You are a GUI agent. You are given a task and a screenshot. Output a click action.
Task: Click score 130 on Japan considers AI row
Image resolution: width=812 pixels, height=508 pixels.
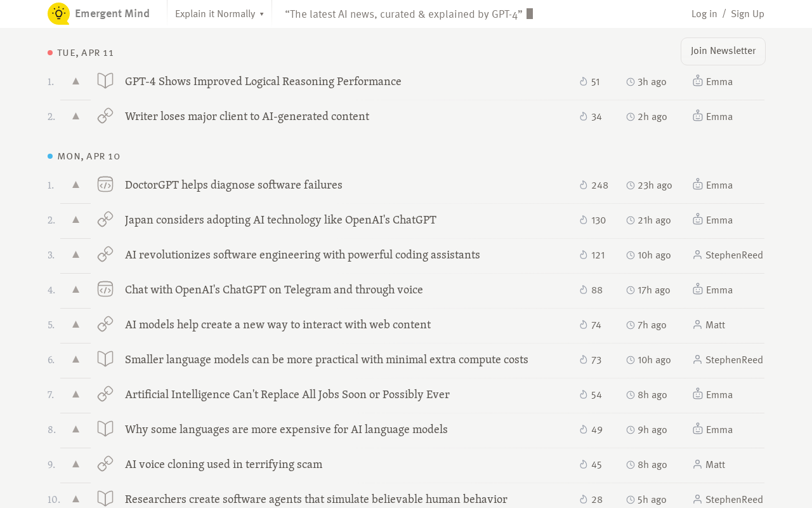593,220
